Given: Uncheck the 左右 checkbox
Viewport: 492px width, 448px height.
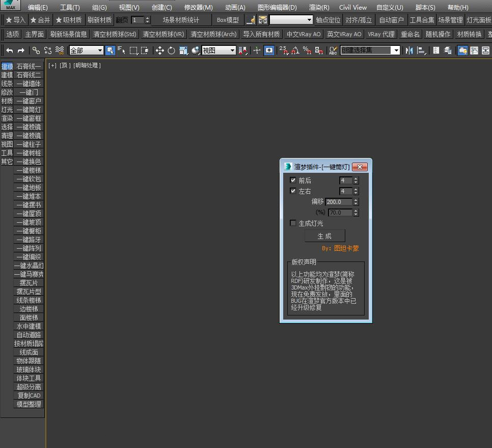Looking at the screenshot, I should (x=293, y=191).
